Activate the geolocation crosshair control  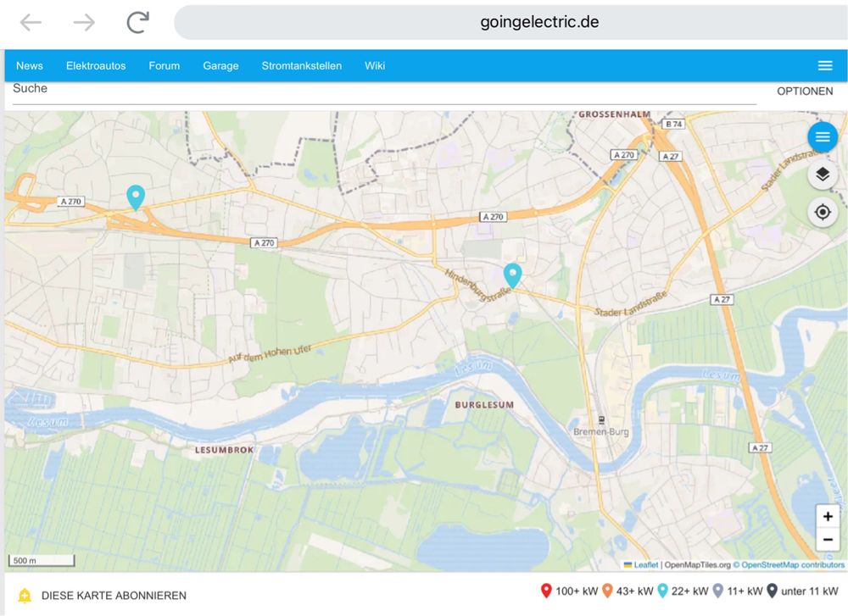point(822,212)
